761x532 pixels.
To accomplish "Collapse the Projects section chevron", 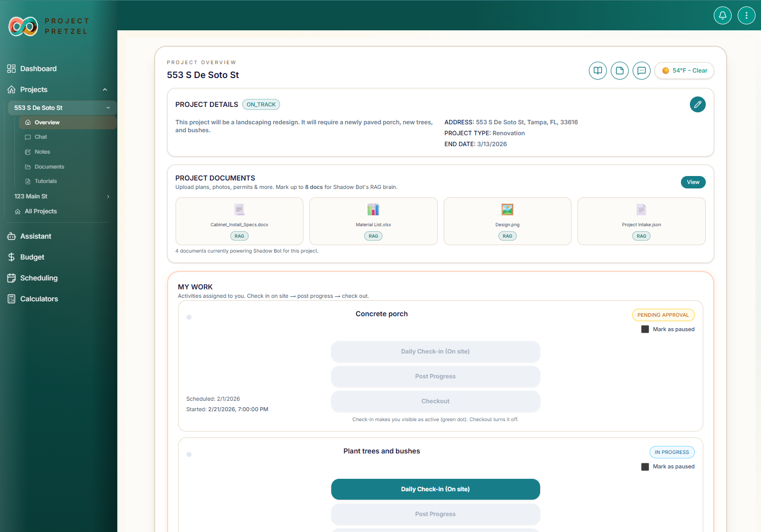I will pos(104,89).
